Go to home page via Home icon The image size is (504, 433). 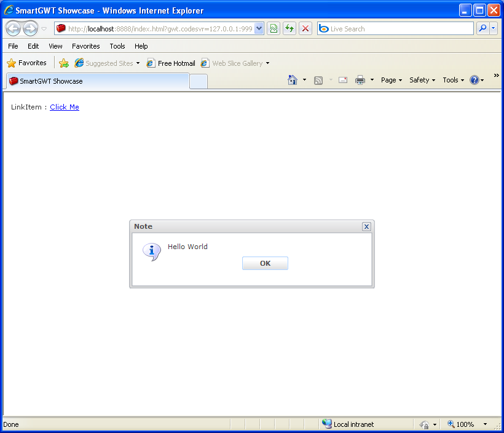tap(292, 80)
